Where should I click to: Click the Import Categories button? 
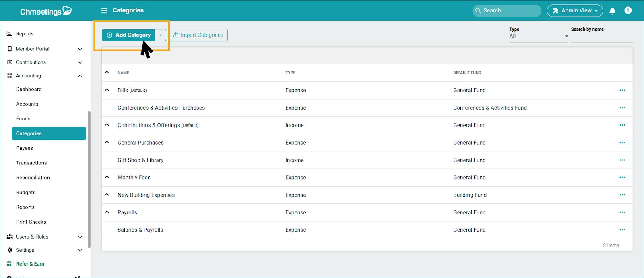coord(198,35)
